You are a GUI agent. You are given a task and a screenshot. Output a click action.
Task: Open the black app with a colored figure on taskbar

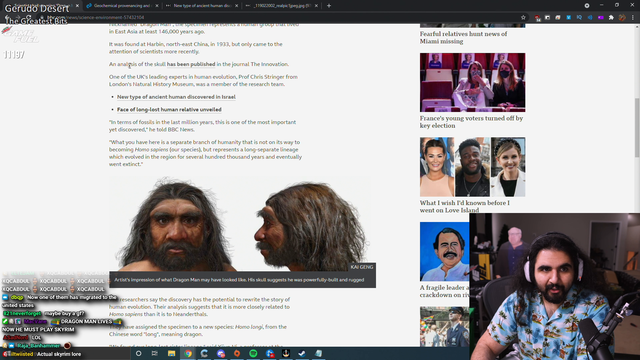click(286, 353)
